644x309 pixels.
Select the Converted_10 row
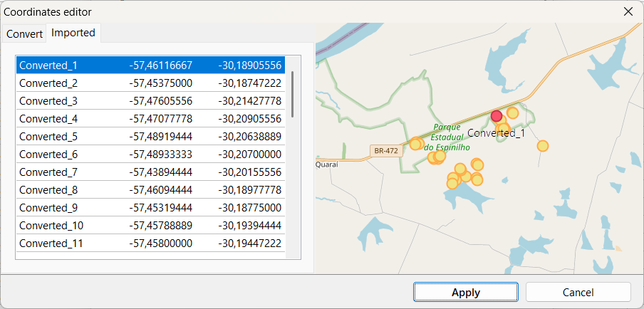151,226
